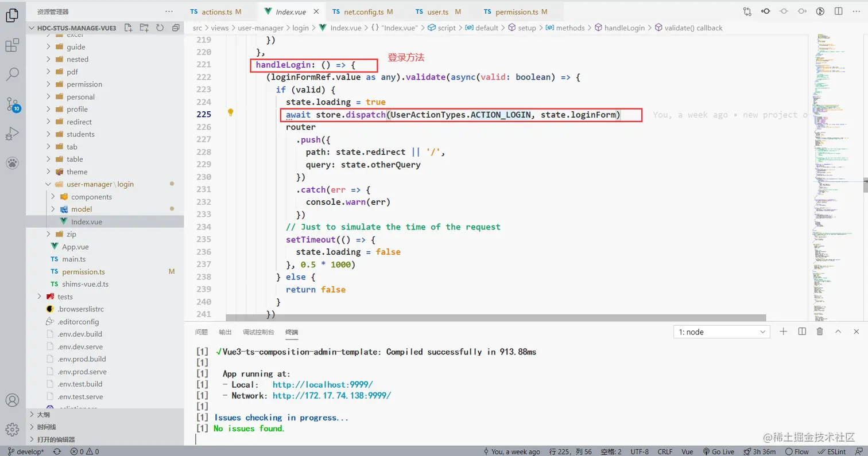Click the circular git branch icon in editor toolbar
This screenshot has width=868, height=456.
tap(820, 11)
